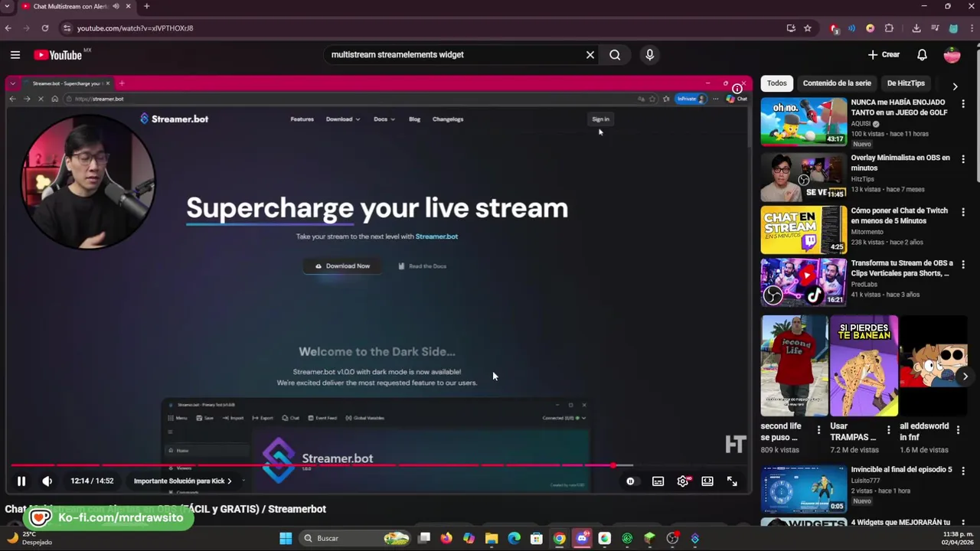Open File Explorer from the taskbar

[x=492, y=539]
